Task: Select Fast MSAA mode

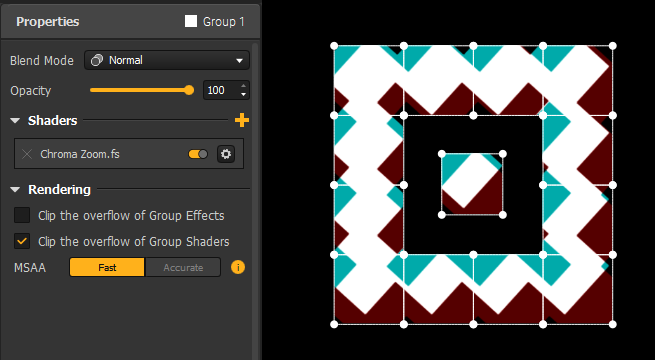Action: [x=107, y=267]
